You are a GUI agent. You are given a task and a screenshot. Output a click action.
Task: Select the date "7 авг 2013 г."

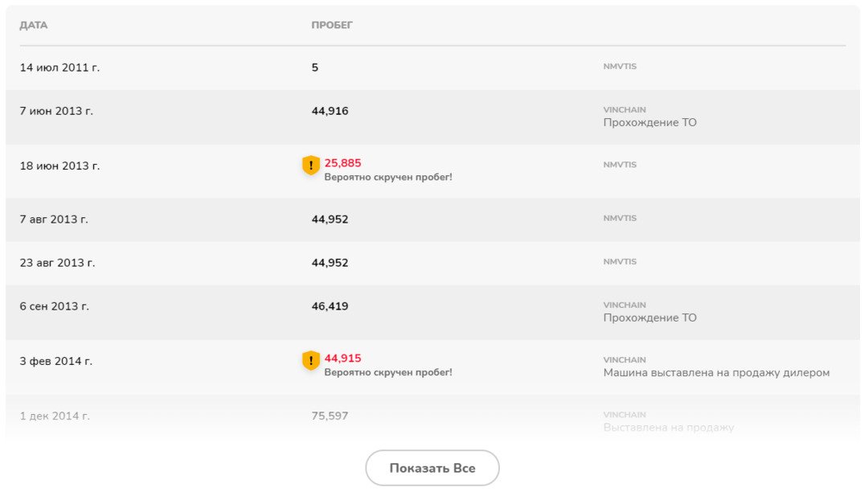point(54,219)
